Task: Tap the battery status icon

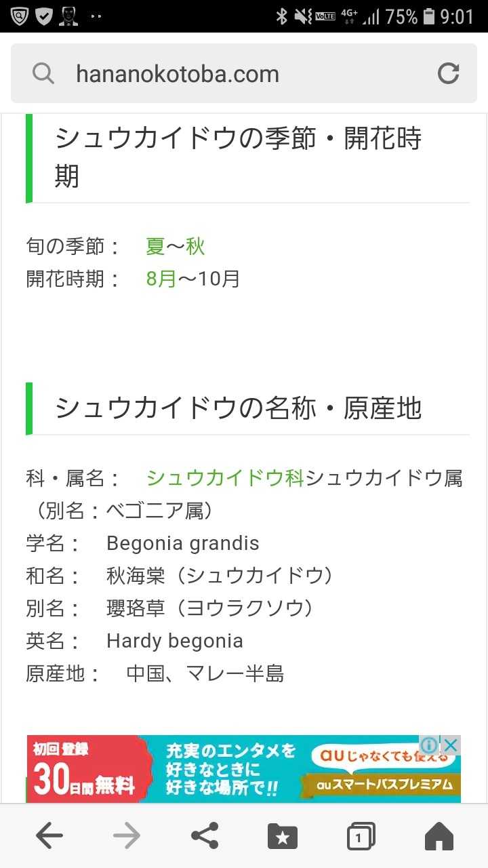Action: click(428, 16)
